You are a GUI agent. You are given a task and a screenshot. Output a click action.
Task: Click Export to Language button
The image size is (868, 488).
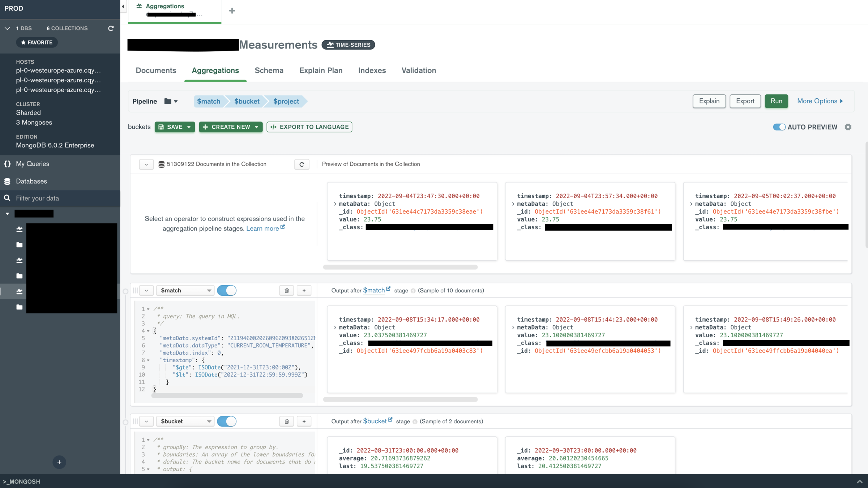309,127
